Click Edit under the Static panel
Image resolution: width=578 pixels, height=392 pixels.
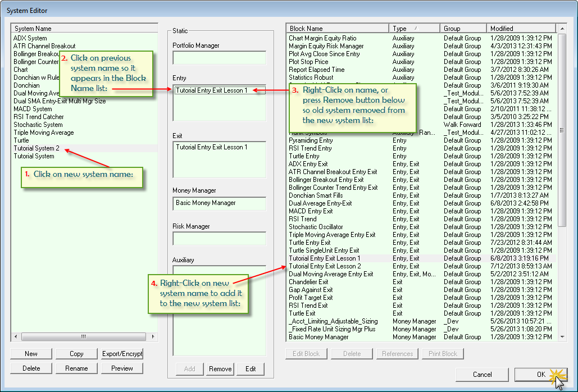(251, 369)
